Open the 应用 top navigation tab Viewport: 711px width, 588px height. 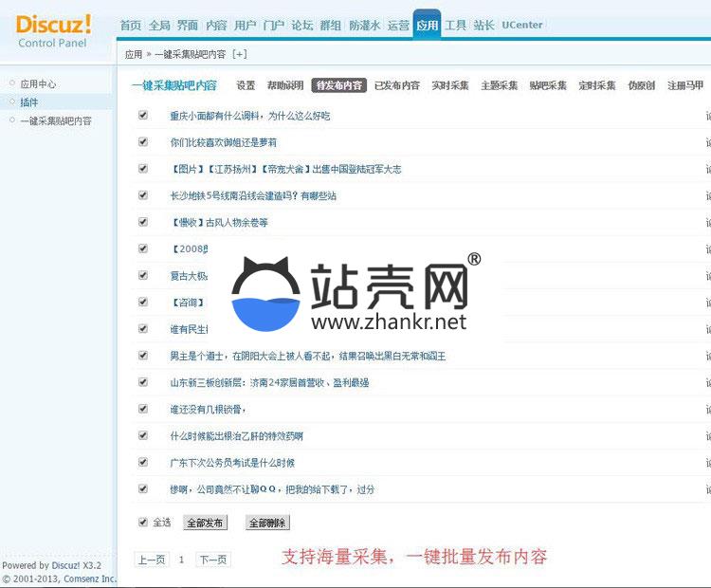pos(427,26)
